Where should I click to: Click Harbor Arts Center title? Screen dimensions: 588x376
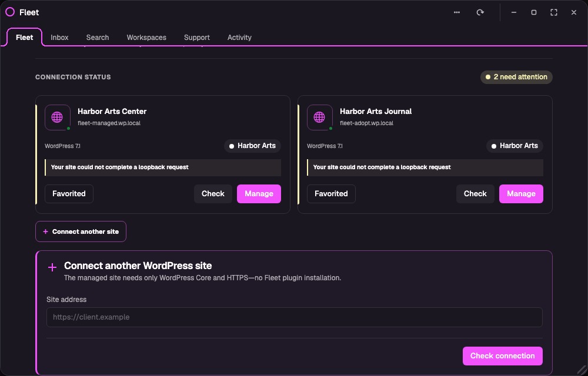[112, 111]
